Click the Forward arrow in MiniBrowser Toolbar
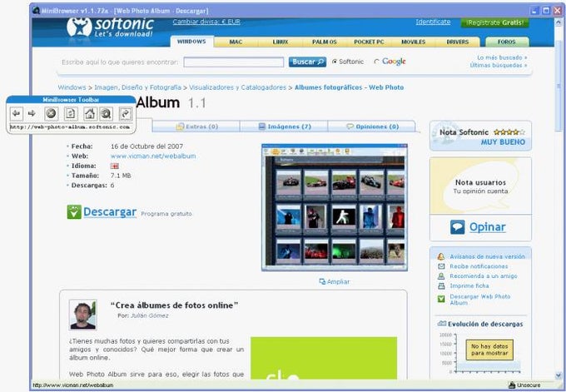Viewport: 566px width, 392px height. [x=32, y=114]
